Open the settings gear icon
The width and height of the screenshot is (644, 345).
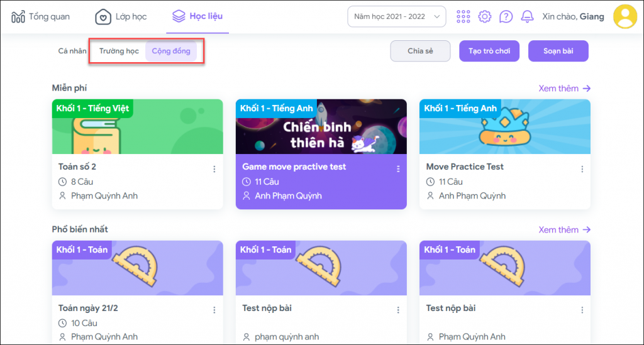pyautogui.click(x=484, y=16)
